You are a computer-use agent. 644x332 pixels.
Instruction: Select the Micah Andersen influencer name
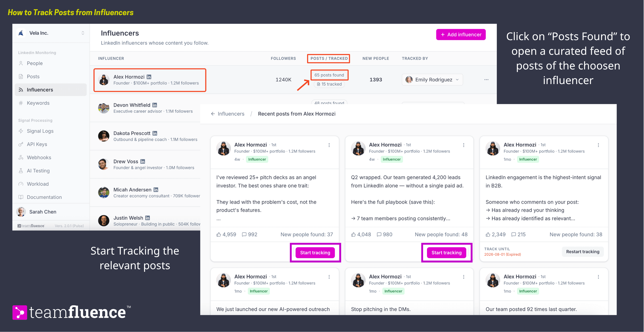(x=132, y=190)
